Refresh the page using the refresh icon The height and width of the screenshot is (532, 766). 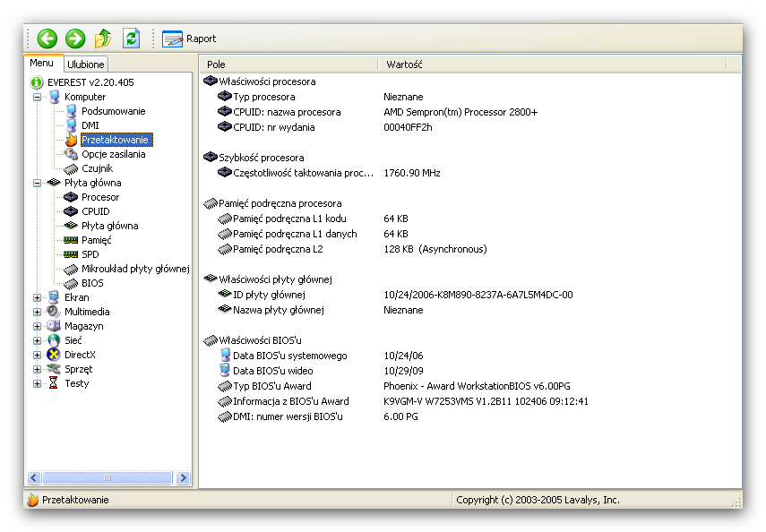(132, 39)
